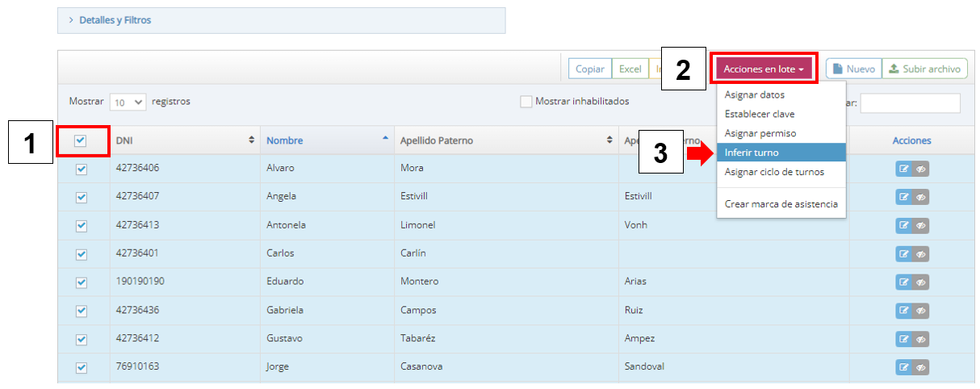980x389 pixels.
Task: Expand the Detalles y Filtros panel
Action: pos(115,20)
